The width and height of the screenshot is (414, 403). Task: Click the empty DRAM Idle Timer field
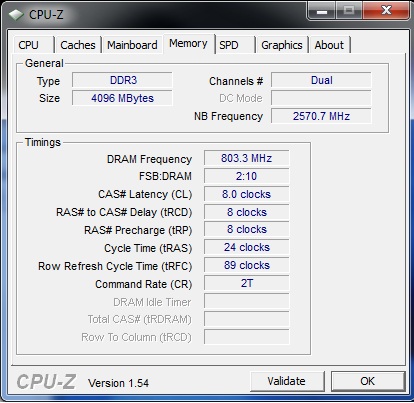tap(247, 301)
